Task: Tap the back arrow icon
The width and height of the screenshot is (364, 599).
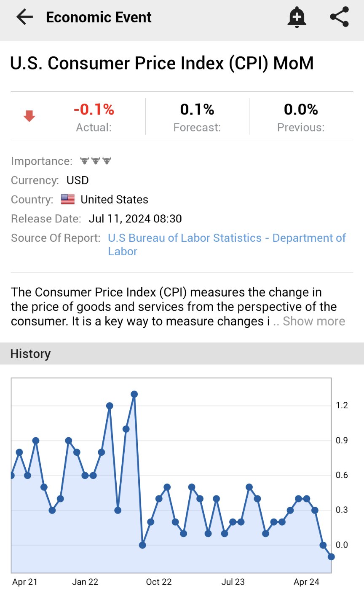Action: (24, 17)
